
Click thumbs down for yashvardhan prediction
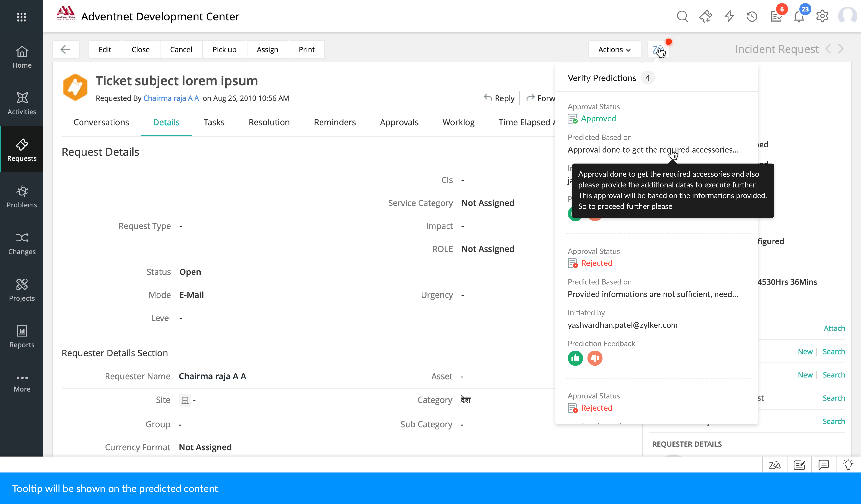(595, 358)
